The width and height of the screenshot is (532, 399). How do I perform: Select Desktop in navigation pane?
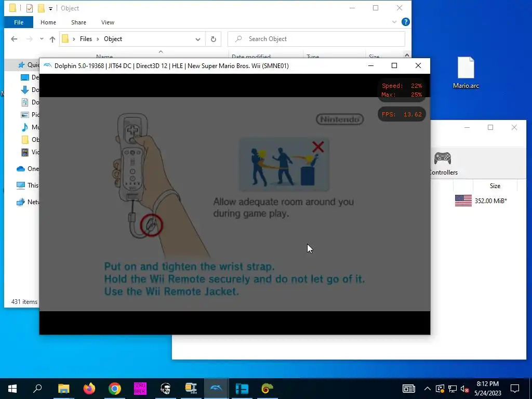coord(30,77)
